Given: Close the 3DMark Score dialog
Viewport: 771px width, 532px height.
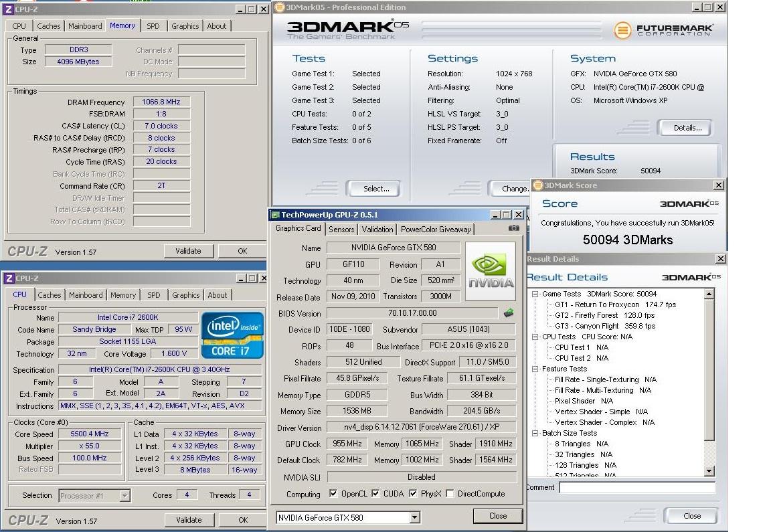Looking at the screenshot, I should click(x=719, y=185).
